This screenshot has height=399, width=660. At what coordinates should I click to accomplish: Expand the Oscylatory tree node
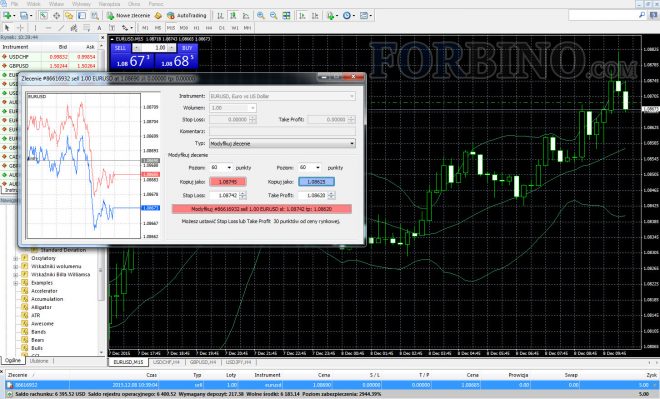[x=16, y=258]
